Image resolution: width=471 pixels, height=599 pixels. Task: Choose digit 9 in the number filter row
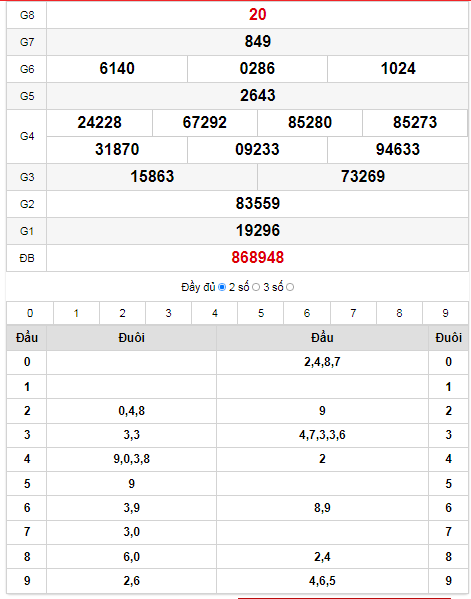(x=445, y=313)
